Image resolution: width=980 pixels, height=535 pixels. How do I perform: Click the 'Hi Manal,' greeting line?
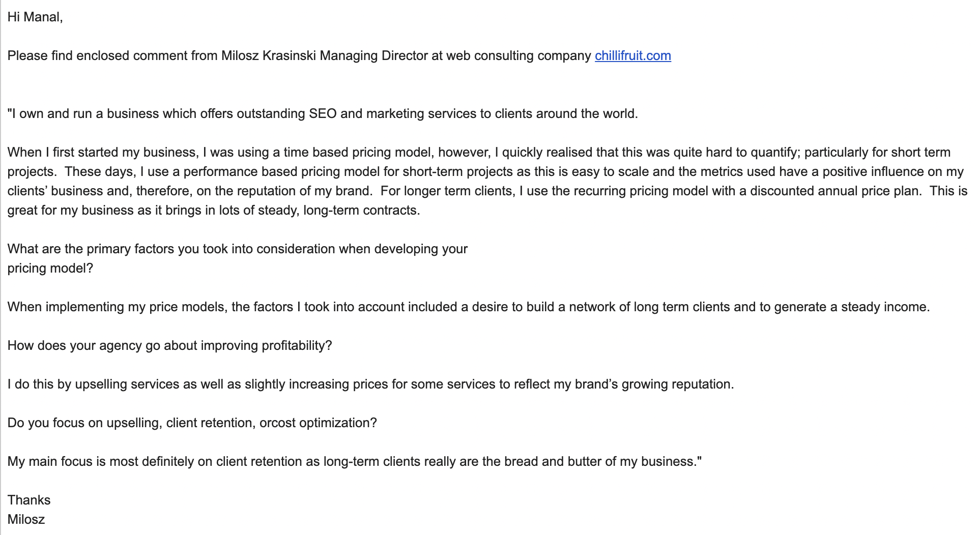[x=35, y=17]
